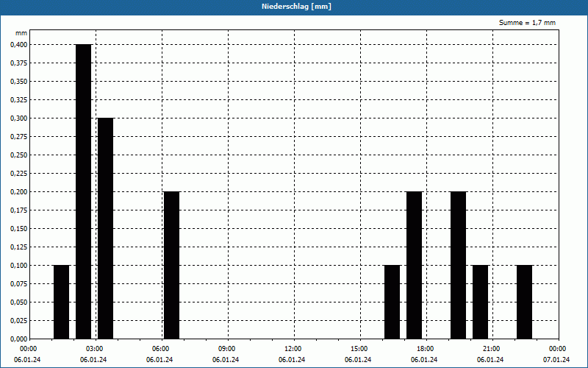Select the 0,050 y-axis label

(19, 302)
